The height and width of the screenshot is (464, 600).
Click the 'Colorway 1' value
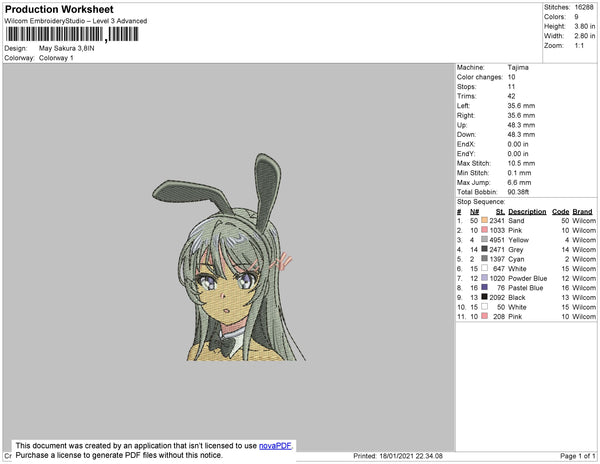tap(56, 58)
